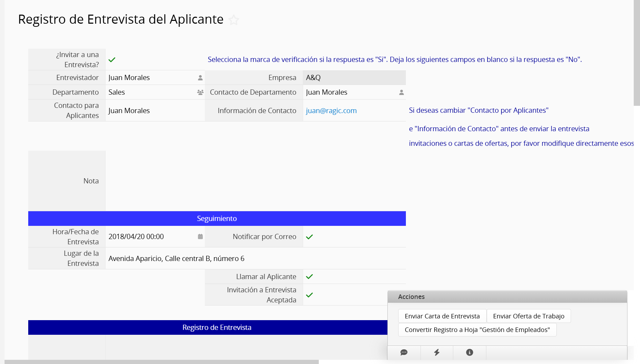Click the Seguimiento section header
This screenshot has height=364, width=640.
(x=217, y=219)
